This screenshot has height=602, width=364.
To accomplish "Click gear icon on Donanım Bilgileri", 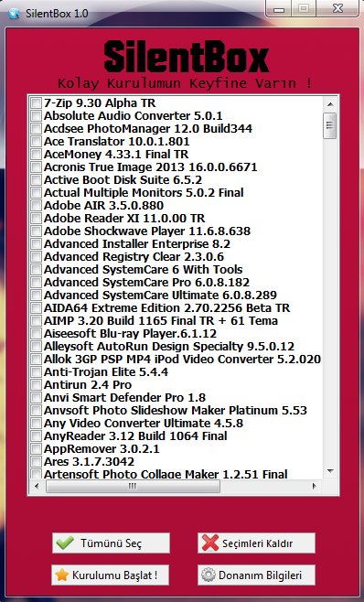I will point(209,575).
